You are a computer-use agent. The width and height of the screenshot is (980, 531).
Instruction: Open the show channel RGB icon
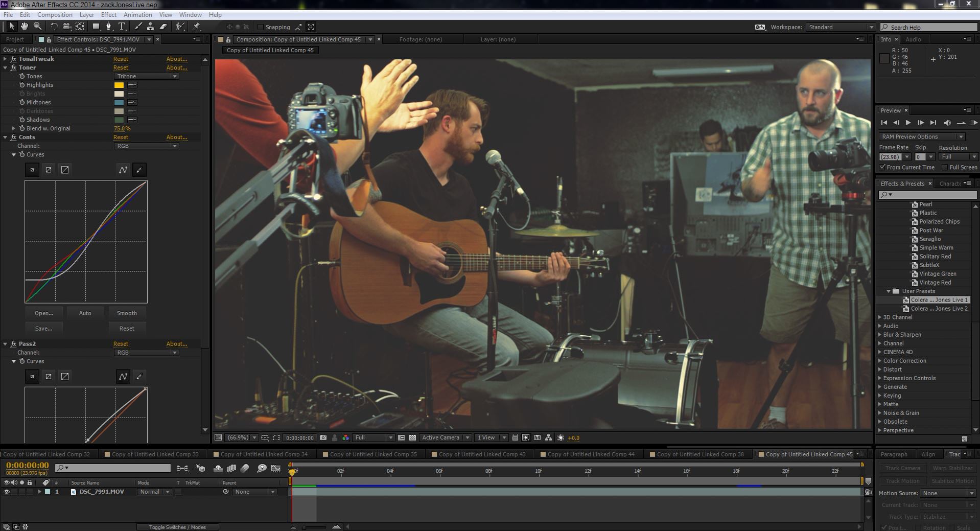click(346, 437)
